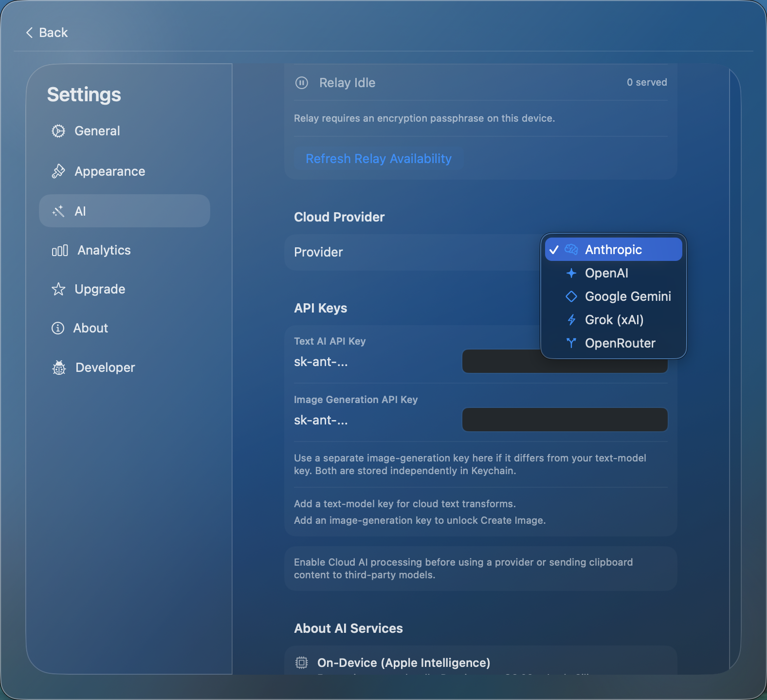The height and width of the screenshot is (700, 767).
Task: Select Anthropic in provider menu
Action: click(613, 250)
